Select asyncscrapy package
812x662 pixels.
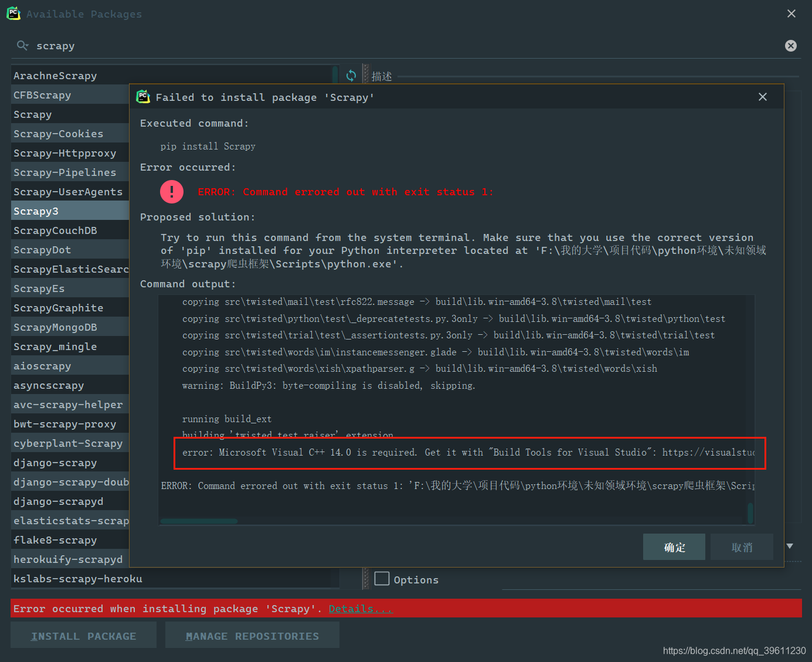[x=70, y=385]
